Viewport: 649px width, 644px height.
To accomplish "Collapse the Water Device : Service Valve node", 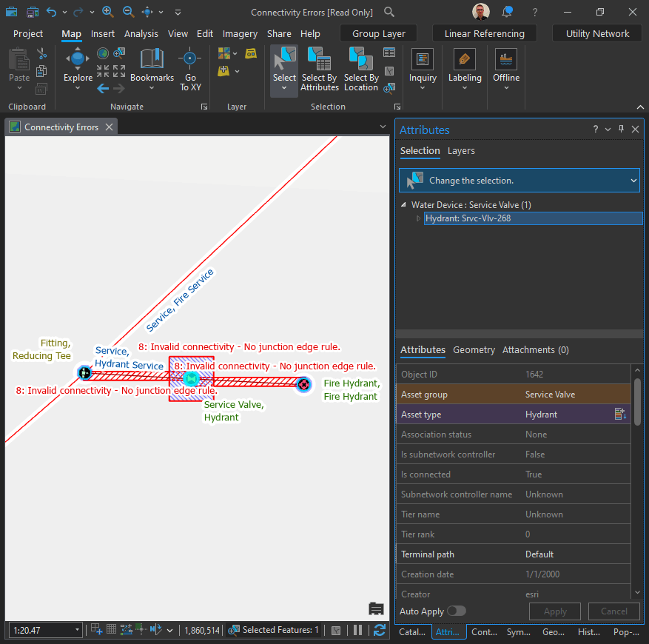I will point(403,205).
